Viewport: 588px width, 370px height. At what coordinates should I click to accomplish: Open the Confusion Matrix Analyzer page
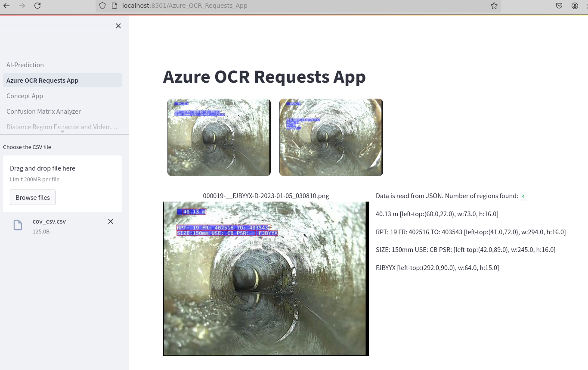(62, 111)
